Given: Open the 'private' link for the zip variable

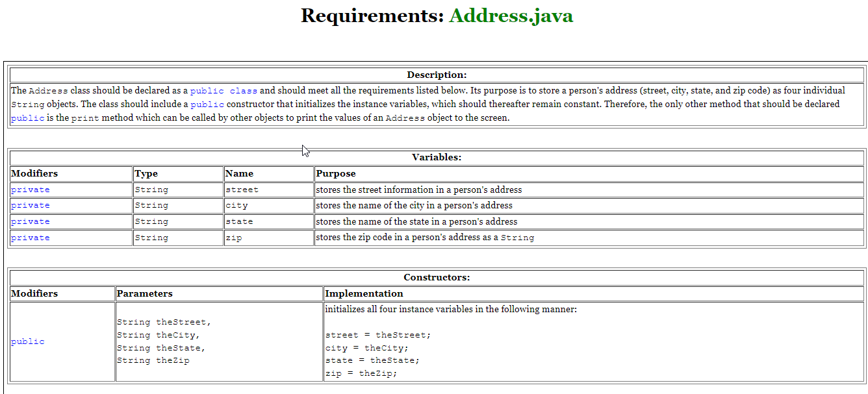Looking at the screenshot, I should pos(30,237).
